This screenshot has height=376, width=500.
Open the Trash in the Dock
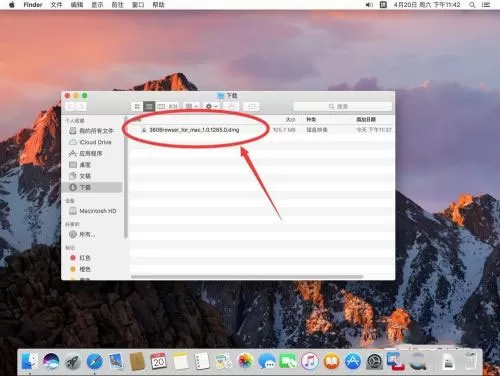point(470,361)
